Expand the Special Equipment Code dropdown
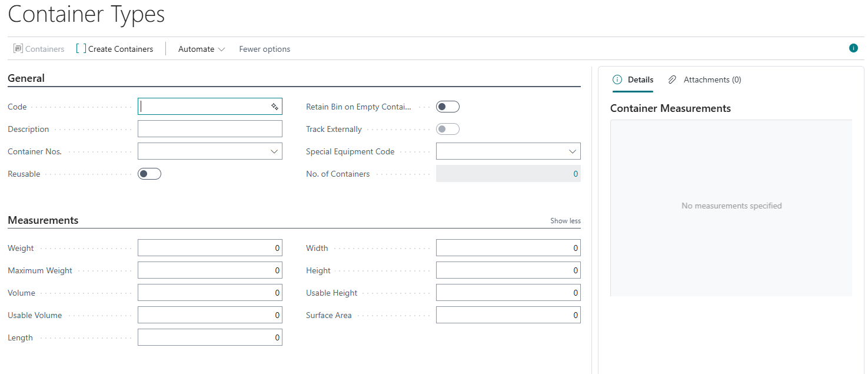 pyautogui.click(x=573, y=151)
